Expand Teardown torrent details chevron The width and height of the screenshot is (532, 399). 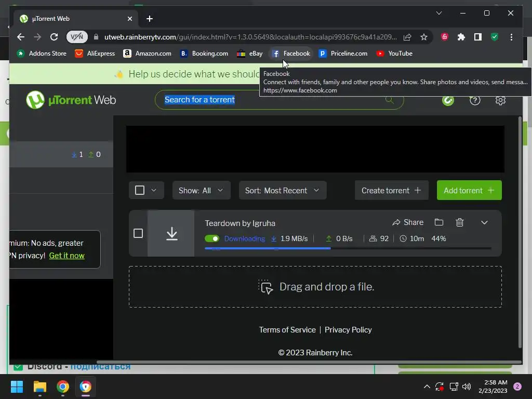(x=484, y=222)
